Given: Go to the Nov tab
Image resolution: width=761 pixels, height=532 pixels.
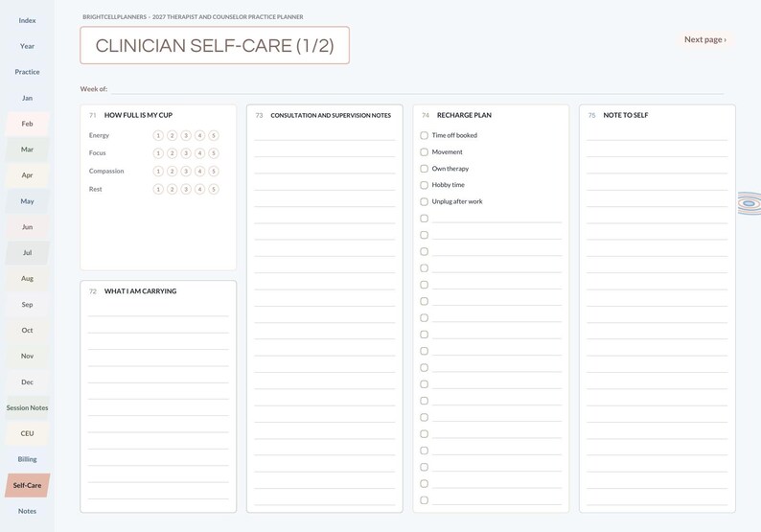Looking at the screenshot, I should pyautogui.click(x=27, y=356).
